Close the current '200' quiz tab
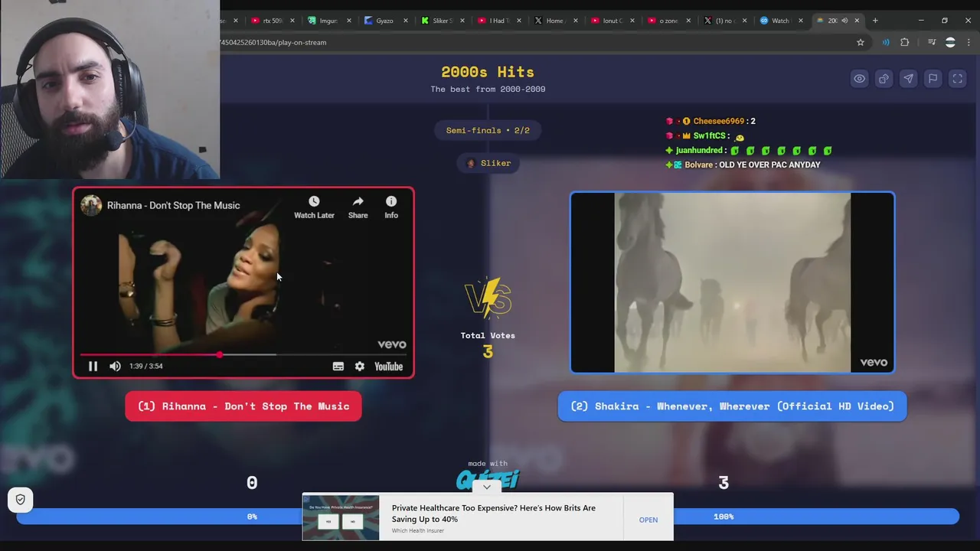The width and height of the screenshot is (980, 551). (857, 21)
